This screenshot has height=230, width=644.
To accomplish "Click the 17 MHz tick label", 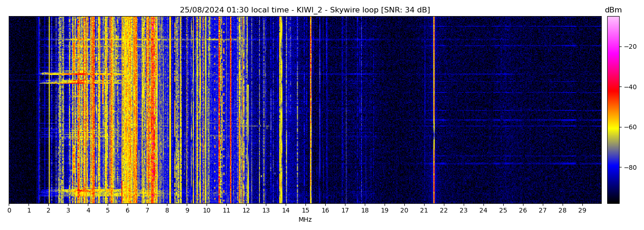I will pyautogui.click(x=345, y=211).
